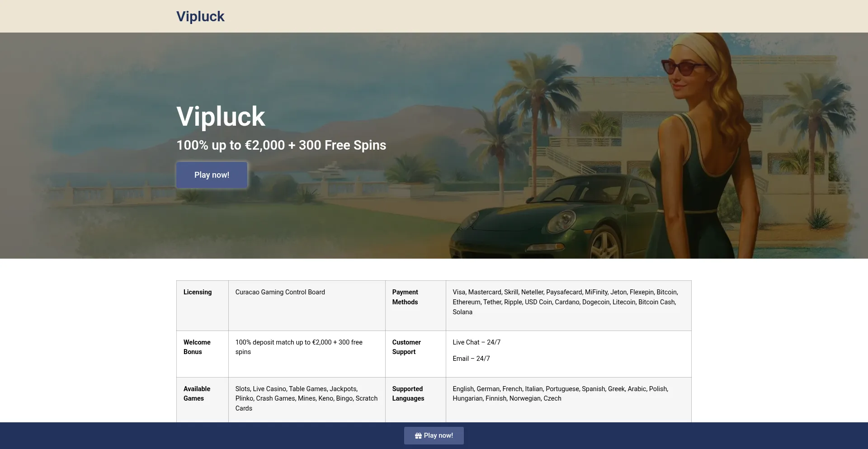868x449 pixels.
Task: Click the 'Email – 24/7' text
Action: coord(471,359)
